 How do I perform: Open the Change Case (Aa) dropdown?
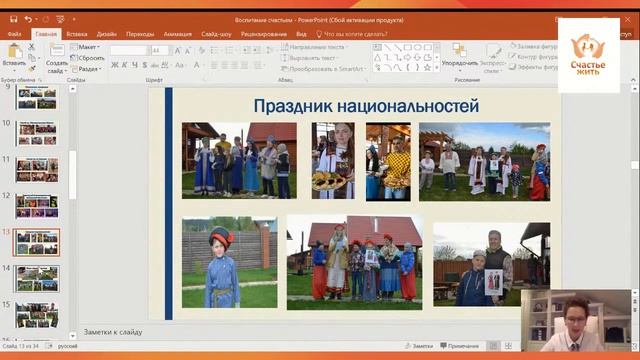pos(180,65)
